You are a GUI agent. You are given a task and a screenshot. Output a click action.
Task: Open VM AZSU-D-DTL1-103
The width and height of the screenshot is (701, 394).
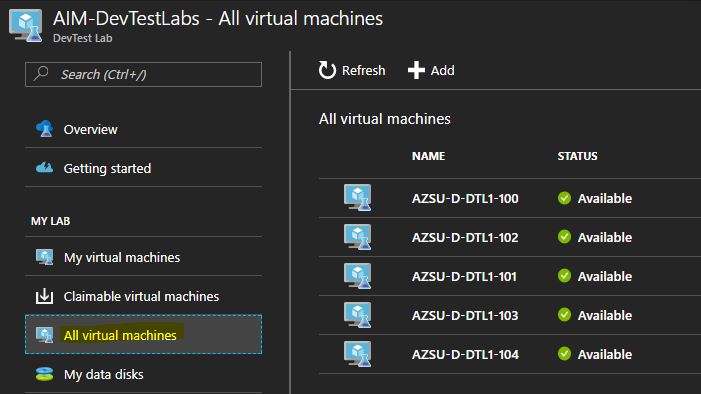pos(465,315)
